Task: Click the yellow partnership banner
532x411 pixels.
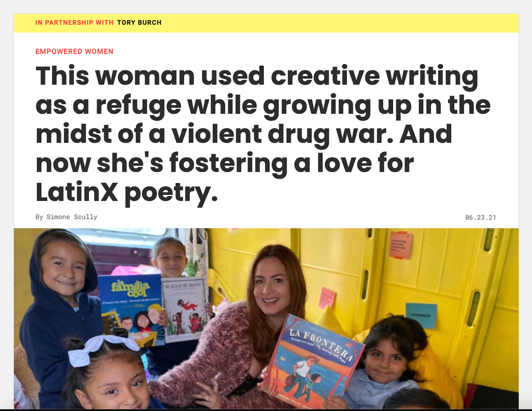Action: coord(266,23)
